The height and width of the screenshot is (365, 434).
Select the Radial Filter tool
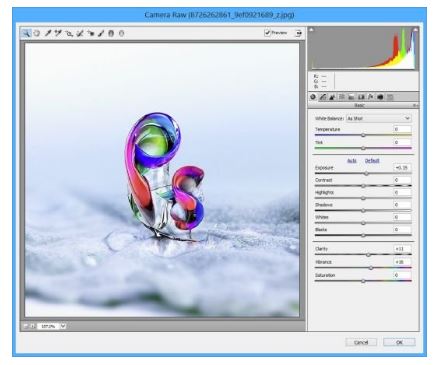point(122,33)
